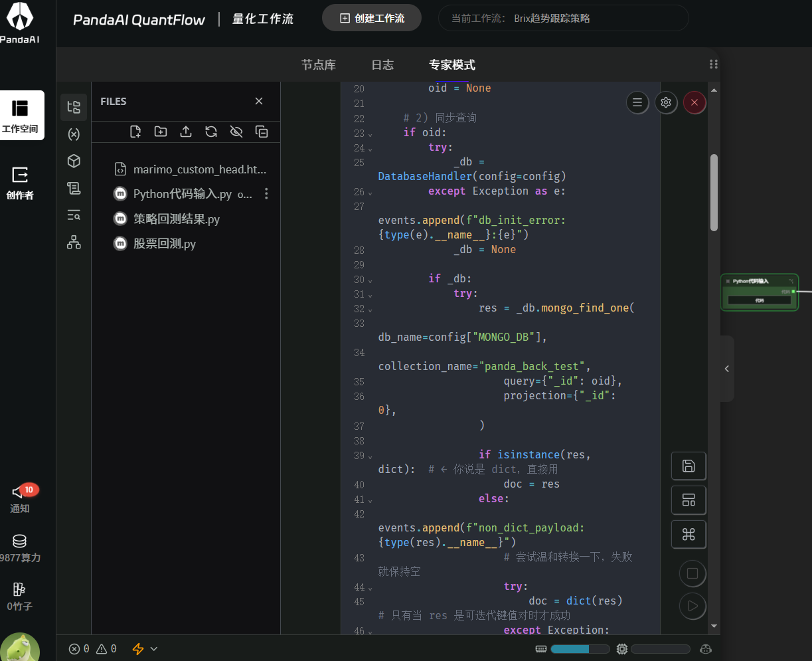The height and width of the screenshot is (661, 812).
Task: Switch to 节点库 tab
Action: pyautogui.click(x=319, y=64)
